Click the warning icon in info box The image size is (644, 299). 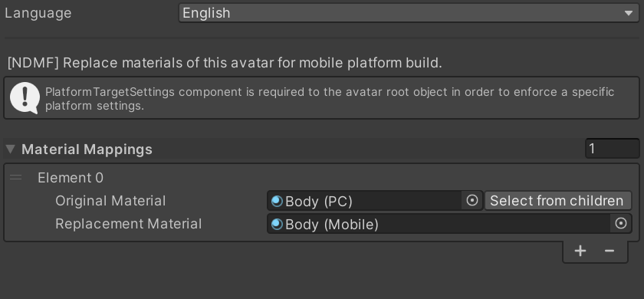coord(25,98)
